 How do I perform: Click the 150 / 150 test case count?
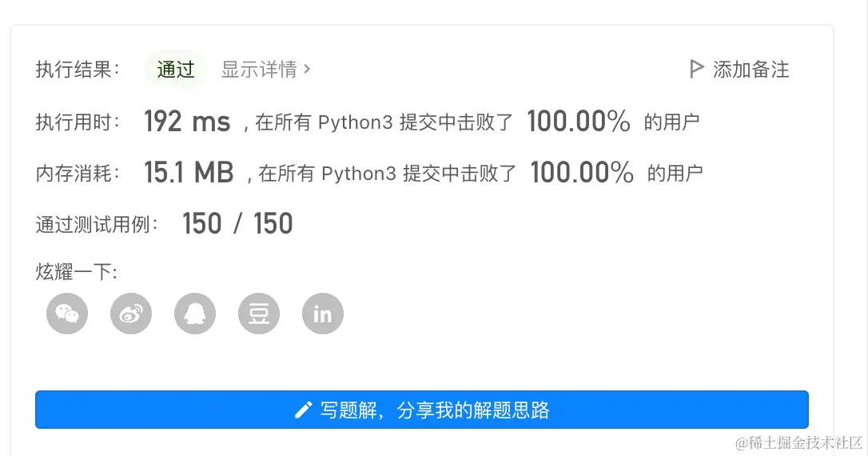(x=237, y=224)
